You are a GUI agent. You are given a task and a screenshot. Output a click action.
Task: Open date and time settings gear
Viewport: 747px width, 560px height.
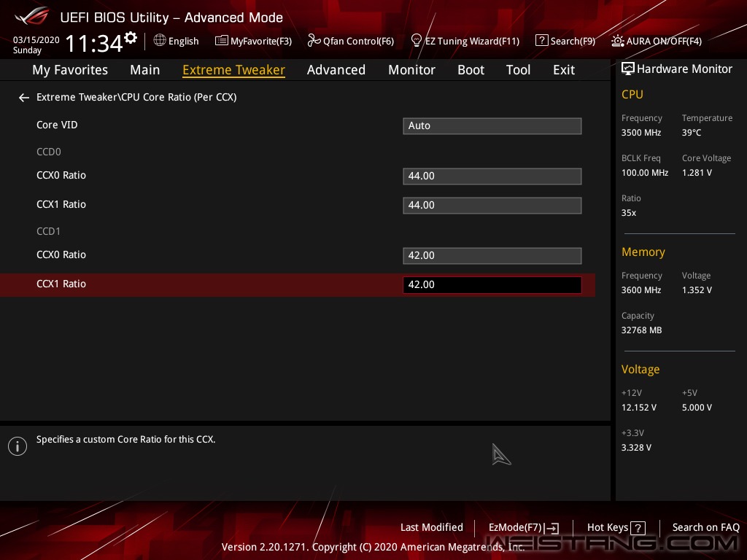tap(131, 38)
